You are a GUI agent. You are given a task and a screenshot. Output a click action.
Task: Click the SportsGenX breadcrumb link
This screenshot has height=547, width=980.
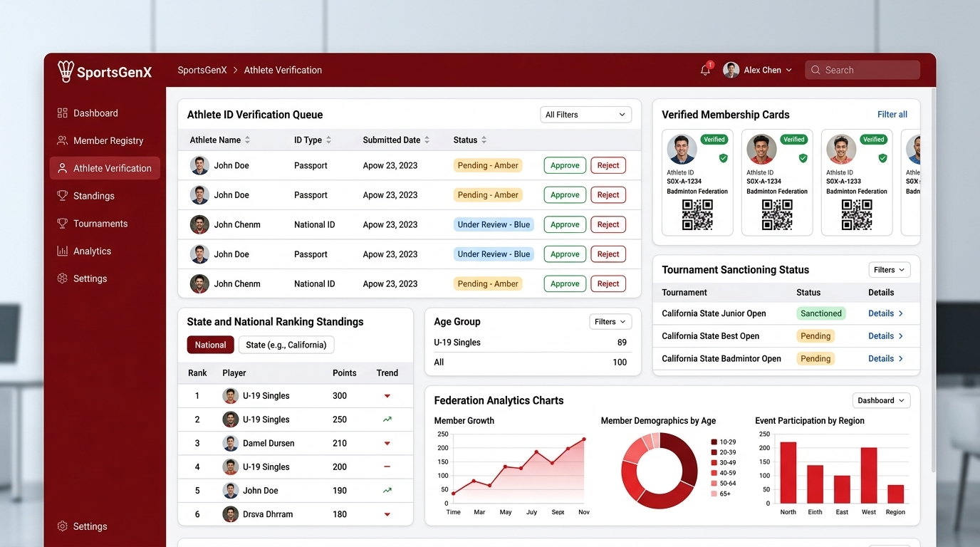point(202,70)
